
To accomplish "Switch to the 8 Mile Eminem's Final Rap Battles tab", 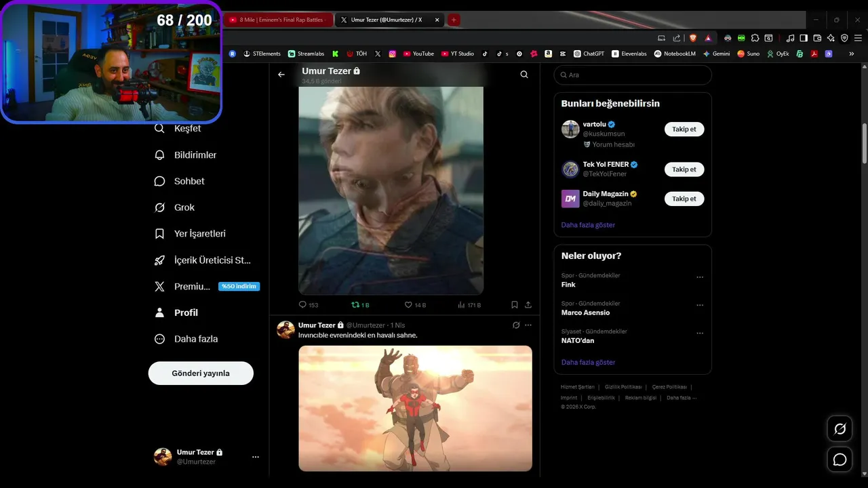I will [x=278, y=20].
